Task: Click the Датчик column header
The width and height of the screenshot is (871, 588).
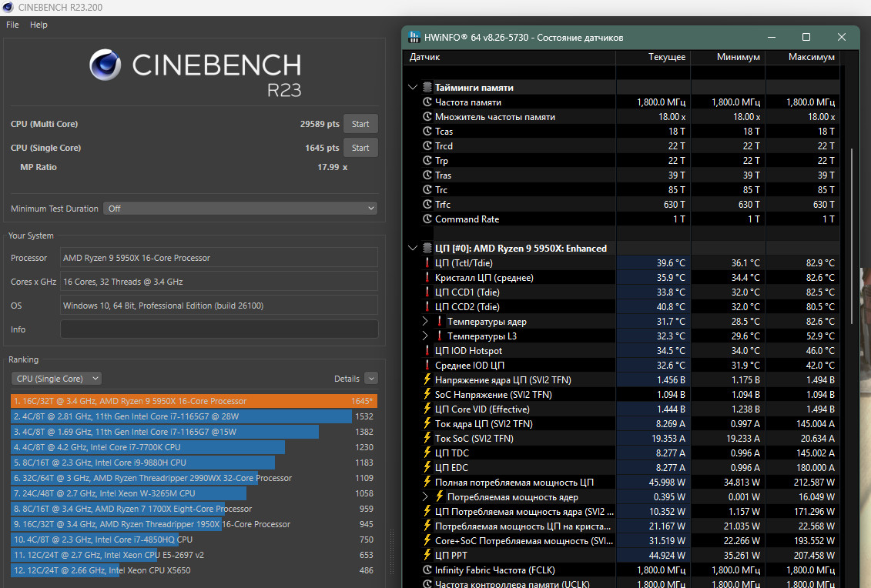Action: 509,57
